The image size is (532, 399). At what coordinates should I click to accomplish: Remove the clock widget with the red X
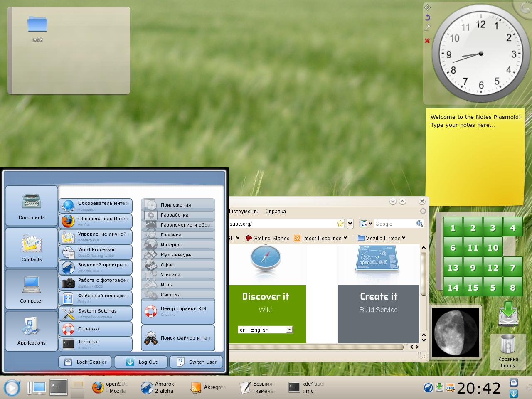click(427, 41)
